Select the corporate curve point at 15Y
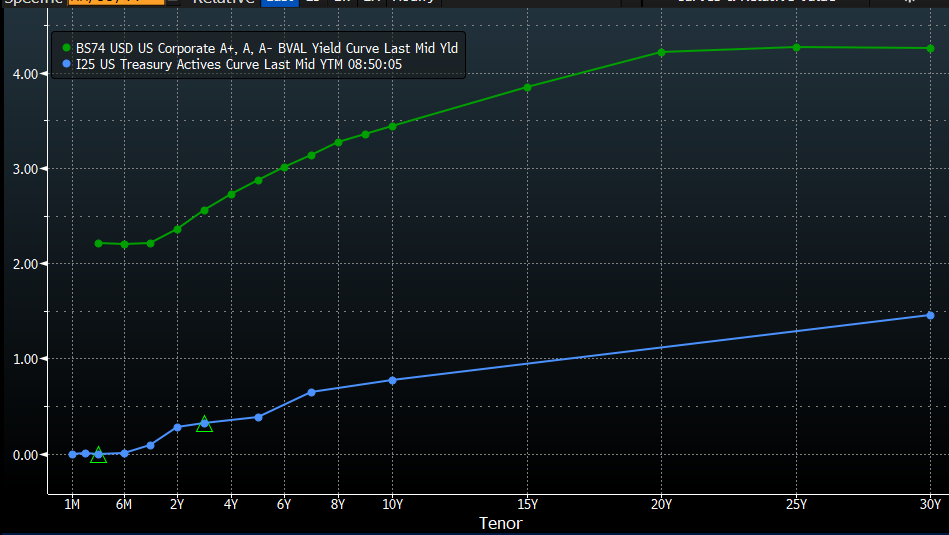Viewport: 949px width, 535px height. pyautogui.click(x=527, y=88)
